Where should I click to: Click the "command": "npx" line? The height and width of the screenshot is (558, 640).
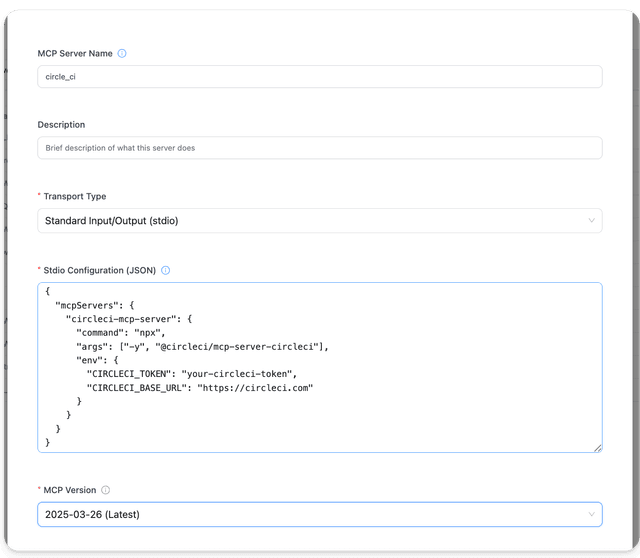(x=120, y=333)
